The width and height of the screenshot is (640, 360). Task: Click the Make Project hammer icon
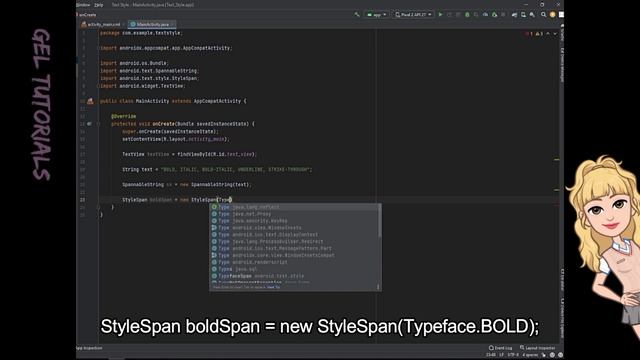coord(357,15)
